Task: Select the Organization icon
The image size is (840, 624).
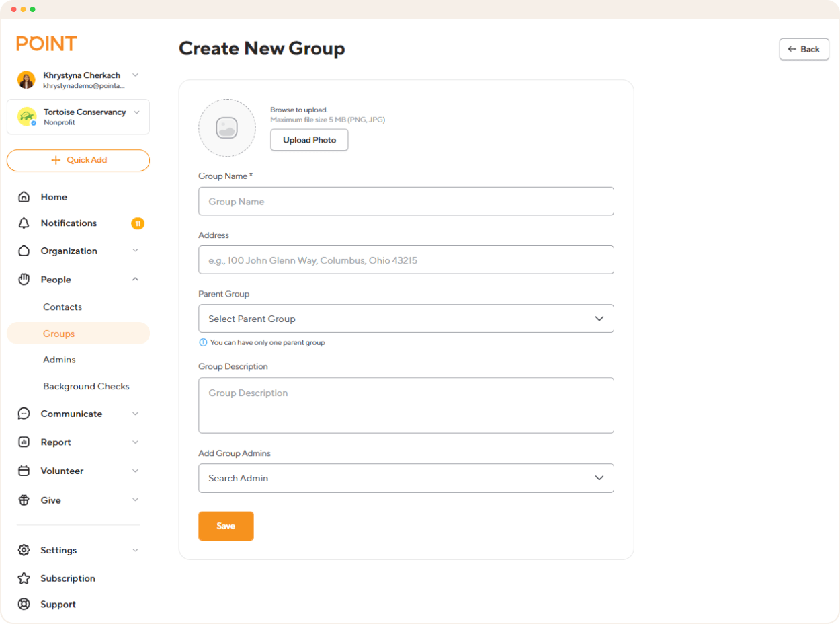Action: (x=24, y=250)
